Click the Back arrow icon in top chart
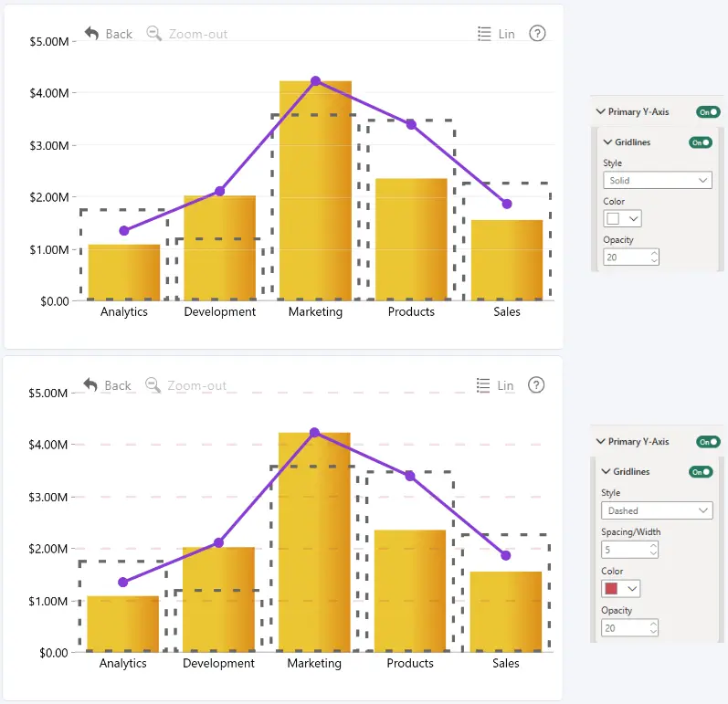Viewport: 728px width, 704px height. click(91, 34)
